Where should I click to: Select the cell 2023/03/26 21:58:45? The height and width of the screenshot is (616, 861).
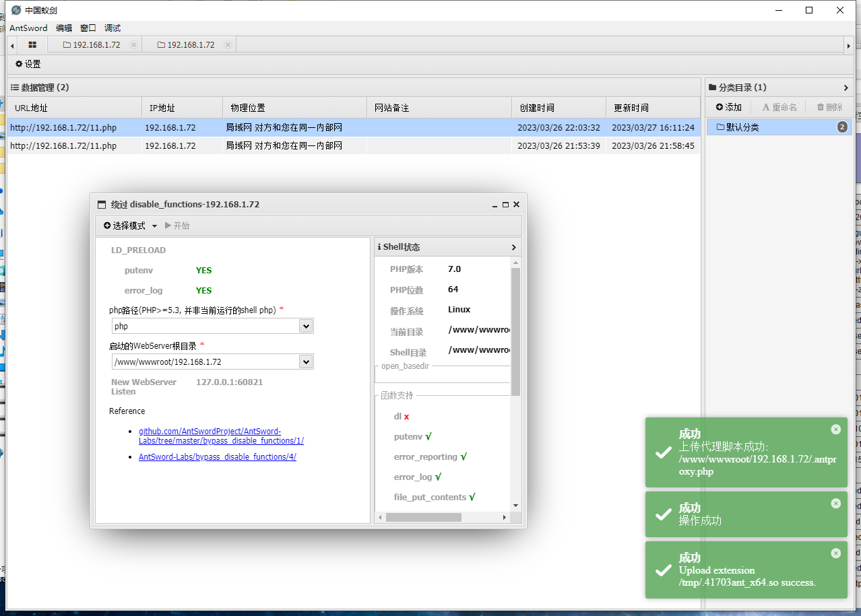coord(653,145)
